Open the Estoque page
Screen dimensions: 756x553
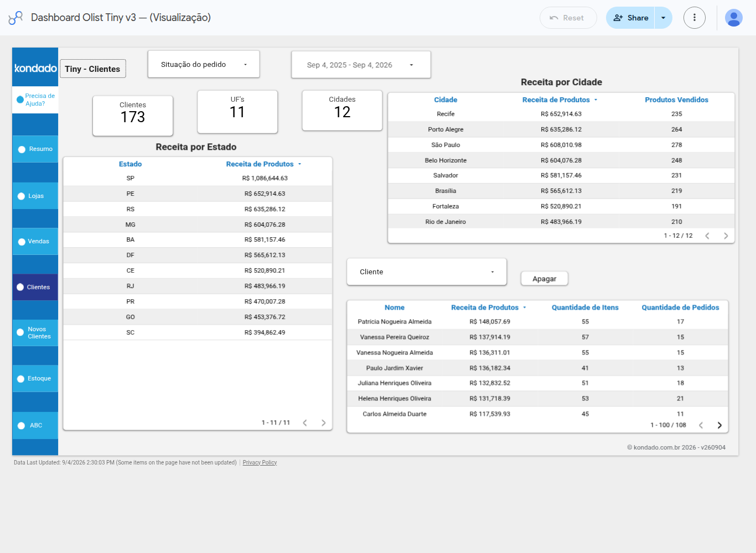35,379
